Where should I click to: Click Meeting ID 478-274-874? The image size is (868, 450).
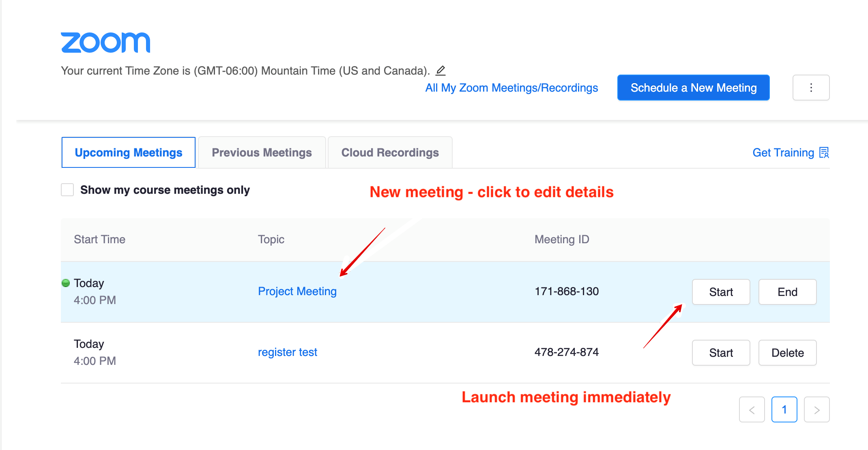(x=567, y=352)
